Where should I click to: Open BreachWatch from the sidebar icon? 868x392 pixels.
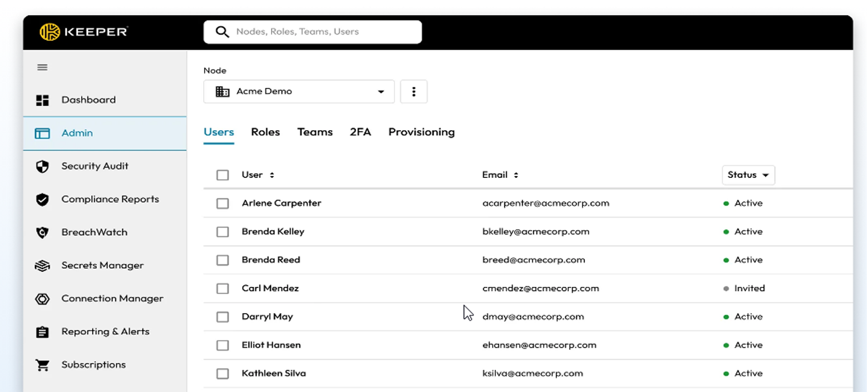coord(42,232)
